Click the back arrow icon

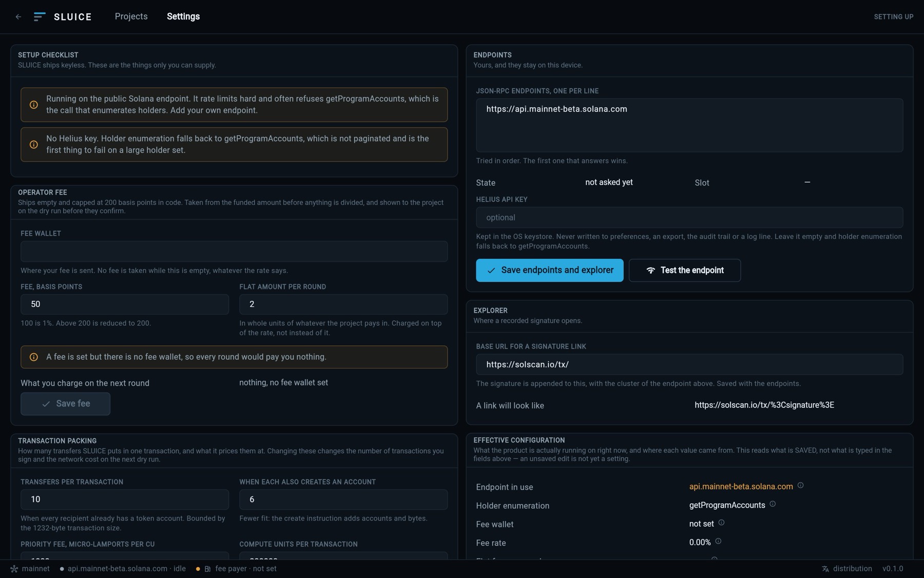tap(18, 17)
